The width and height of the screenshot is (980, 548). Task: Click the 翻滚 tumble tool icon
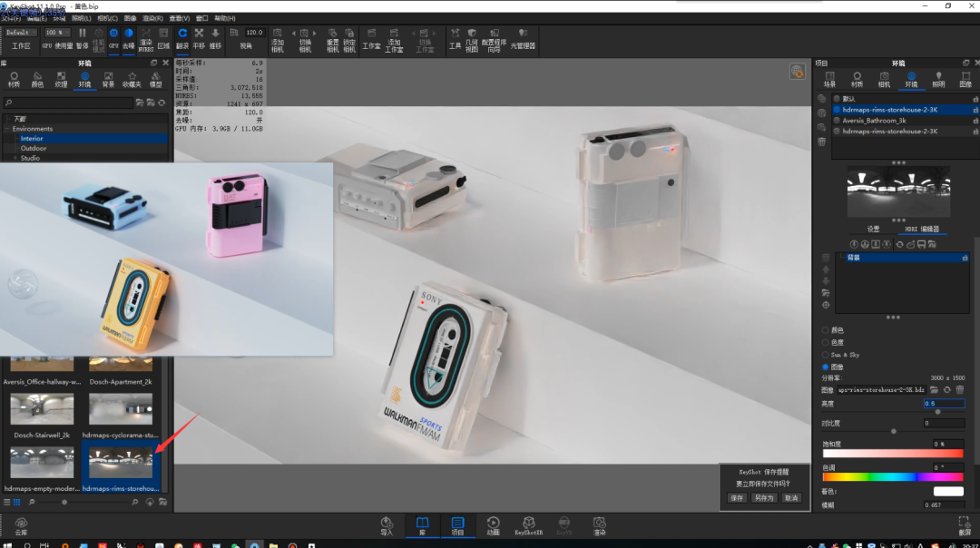click(182, 35)
